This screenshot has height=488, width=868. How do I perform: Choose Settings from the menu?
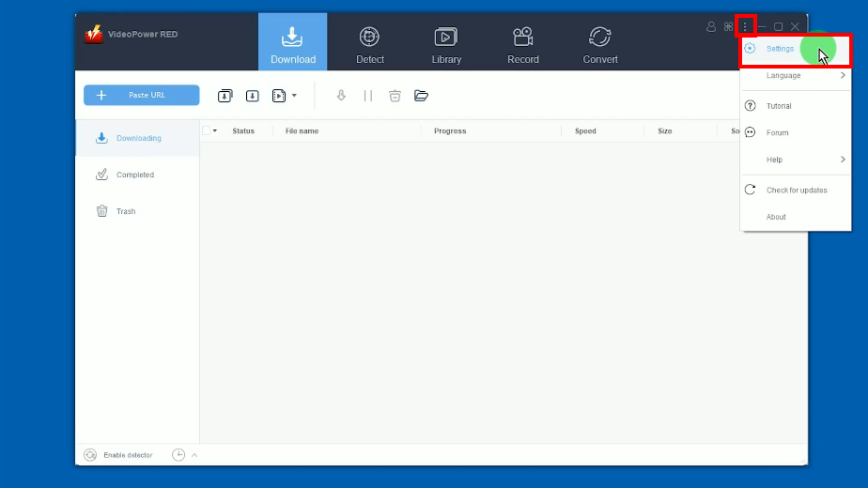pyautogui.click(x=796, y=49)
